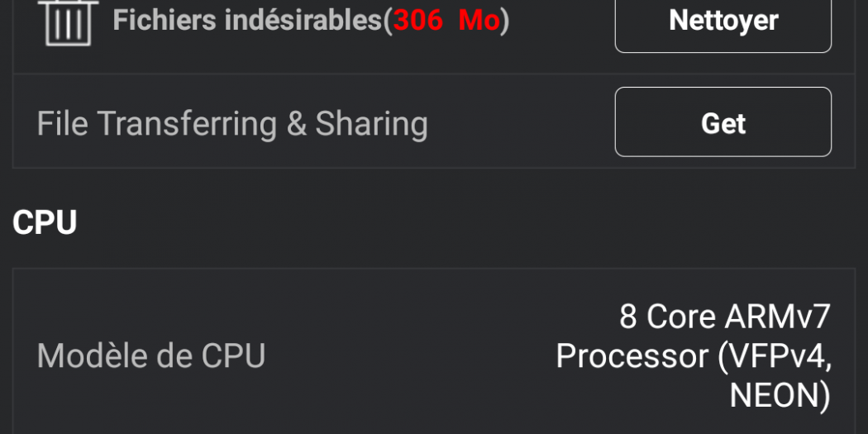The height and width of the screenshot is (434, 868).
Task: Tap the word Transferring in the second row
Action: click(x=187, y=123)
